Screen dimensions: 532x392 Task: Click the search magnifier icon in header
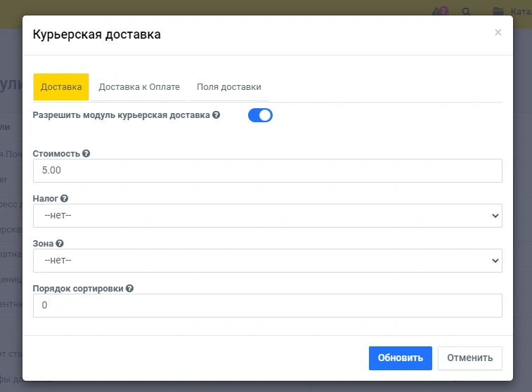466,11
